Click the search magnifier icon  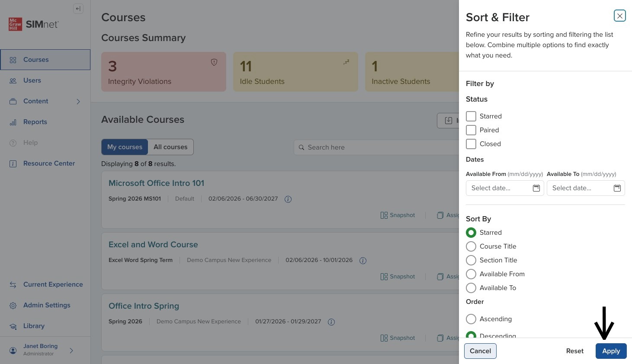(x=302, y=147)
